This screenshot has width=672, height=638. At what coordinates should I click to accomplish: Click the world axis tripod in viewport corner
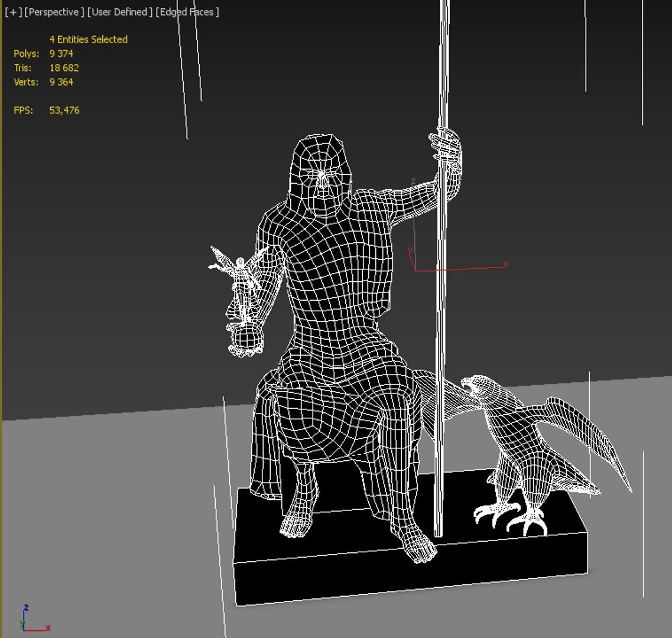35,619
